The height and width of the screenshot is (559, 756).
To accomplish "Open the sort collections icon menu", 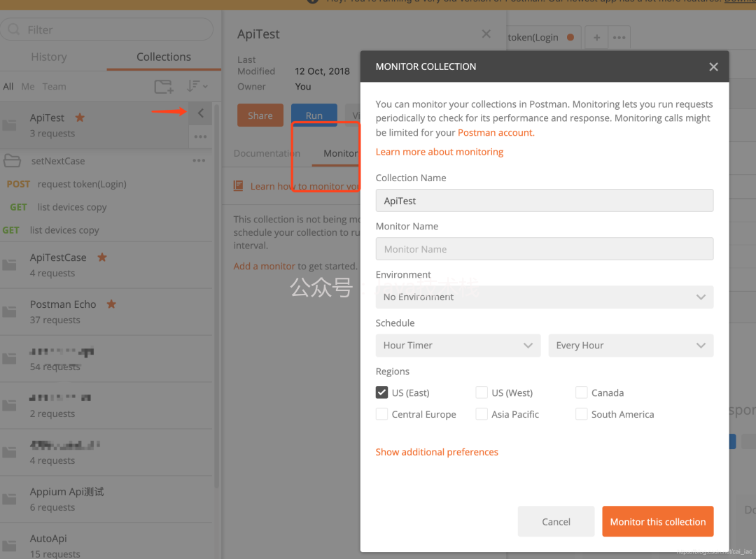I will tap(197, 86).
